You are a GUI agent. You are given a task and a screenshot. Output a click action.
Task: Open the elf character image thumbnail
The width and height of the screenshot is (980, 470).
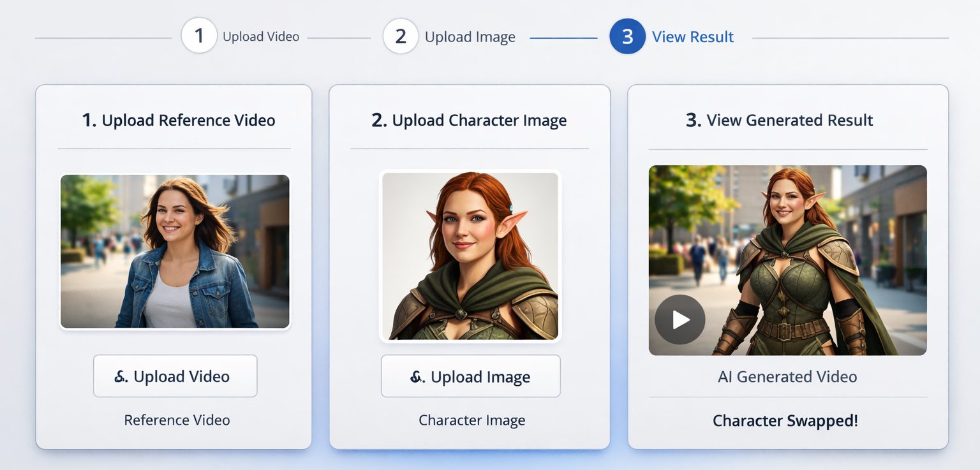coord(470,256)
